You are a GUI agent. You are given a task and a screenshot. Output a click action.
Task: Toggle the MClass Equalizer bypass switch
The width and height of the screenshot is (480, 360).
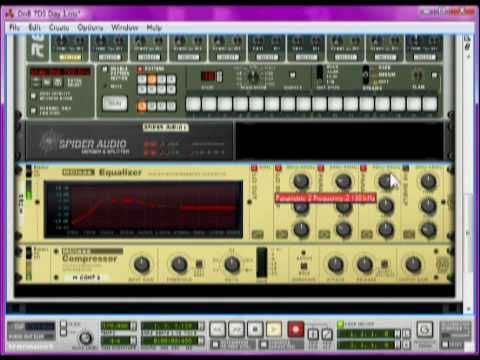(x=29, y=172)
